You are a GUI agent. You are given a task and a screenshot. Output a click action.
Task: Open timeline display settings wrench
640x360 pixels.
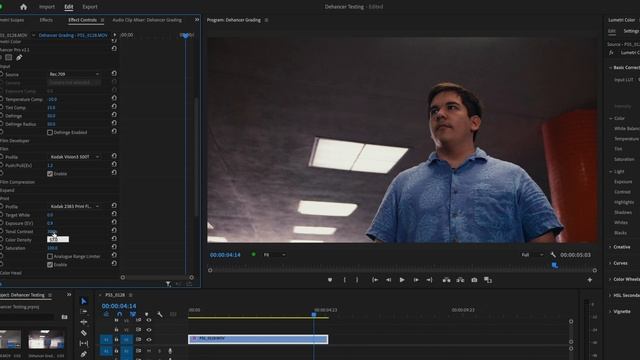point(160,314)
